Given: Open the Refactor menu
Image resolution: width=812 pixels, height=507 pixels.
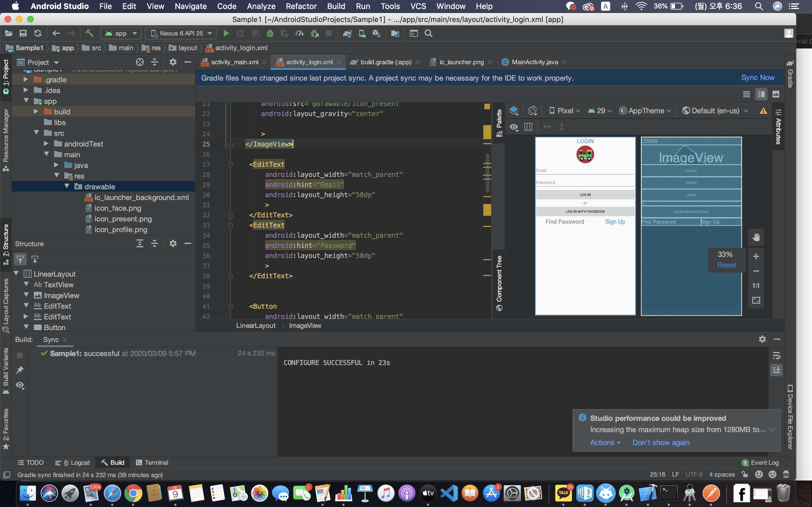Looking at the screenshot, I should (301, 6).
